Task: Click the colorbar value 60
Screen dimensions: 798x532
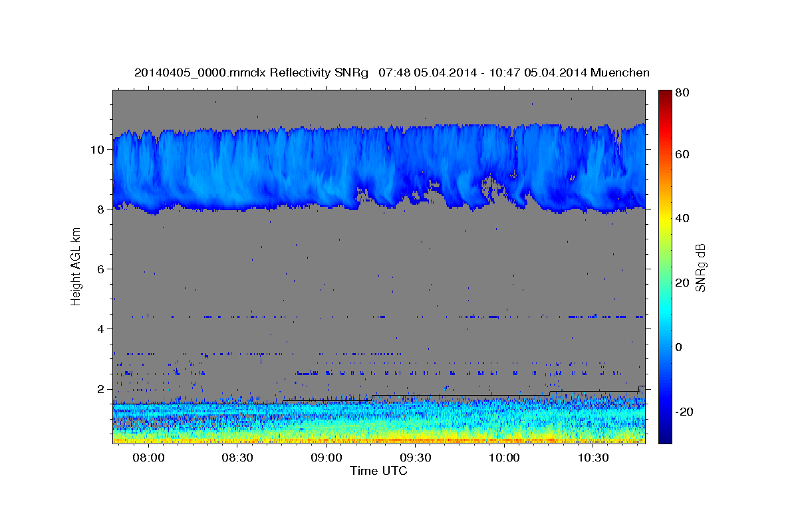Action: [x=682, y=154]
